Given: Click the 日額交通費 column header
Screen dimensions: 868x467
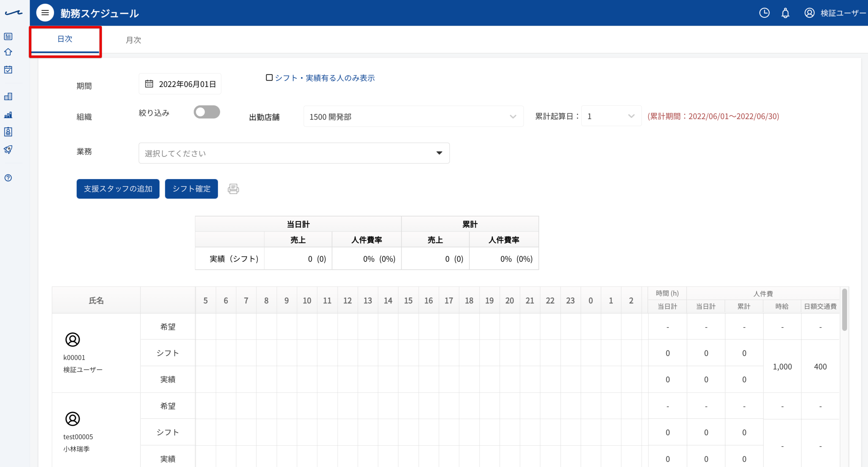Looking at the screenshot, I should pos(820,307).
